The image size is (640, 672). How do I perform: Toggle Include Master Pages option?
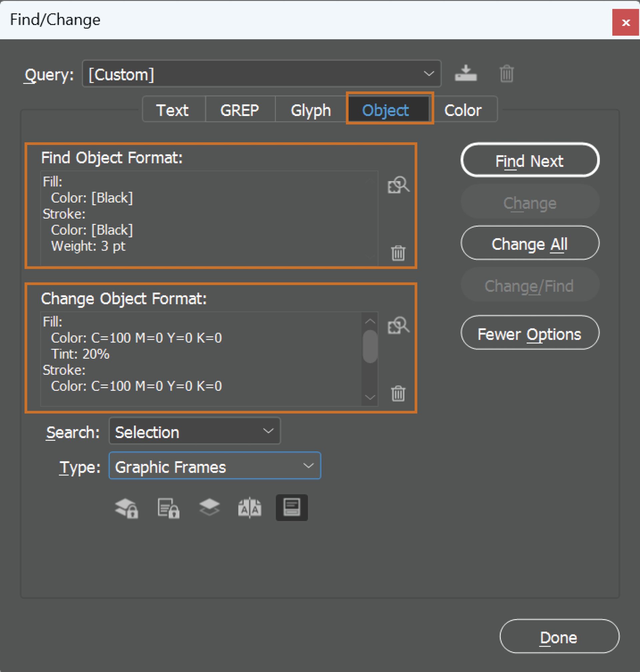[x=250, y=508]
